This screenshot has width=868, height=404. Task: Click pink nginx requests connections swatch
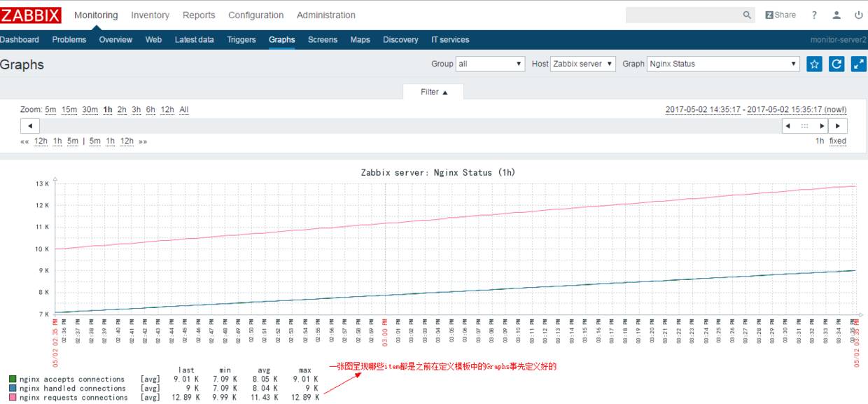click(13, 398)
